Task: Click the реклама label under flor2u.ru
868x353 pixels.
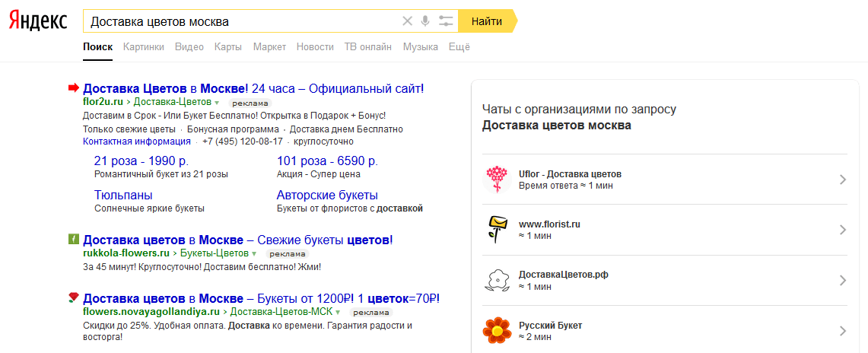Action: [250, 103]
